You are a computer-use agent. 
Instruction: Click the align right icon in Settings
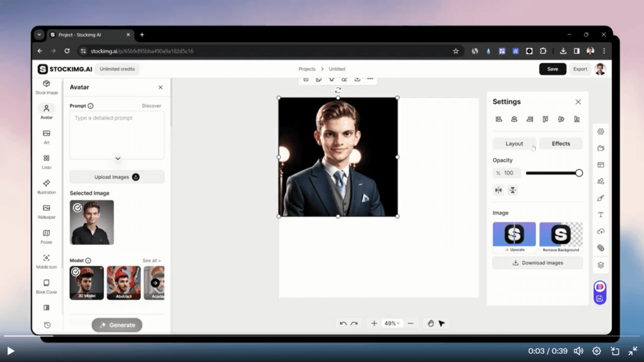(530, 119)
